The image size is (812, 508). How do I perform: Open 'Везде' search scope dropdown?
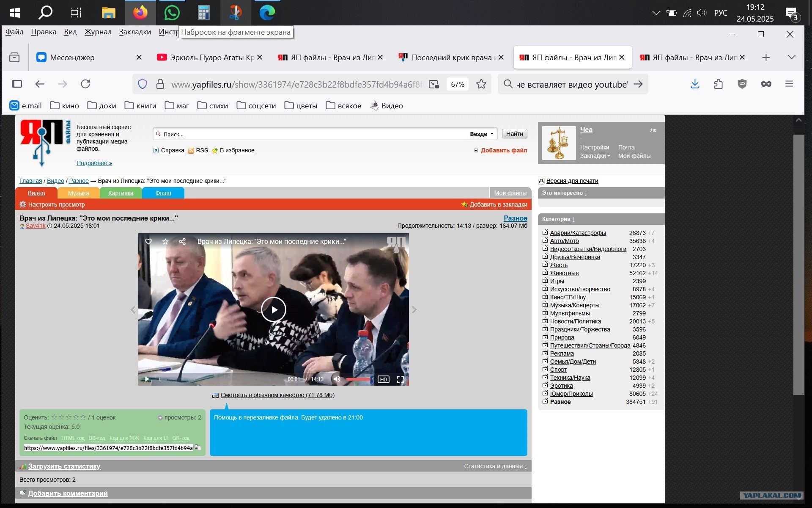(x=482, y=134)
